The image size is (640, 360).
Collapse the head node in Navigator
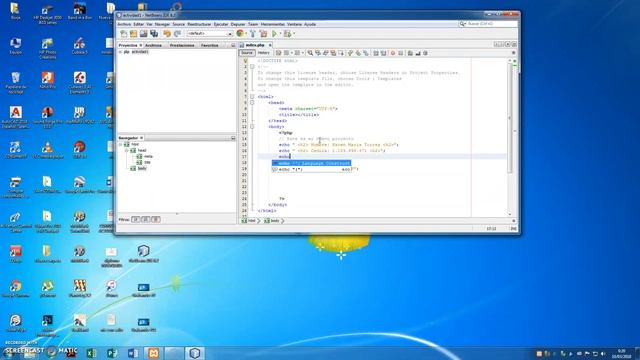coord(127,151)
